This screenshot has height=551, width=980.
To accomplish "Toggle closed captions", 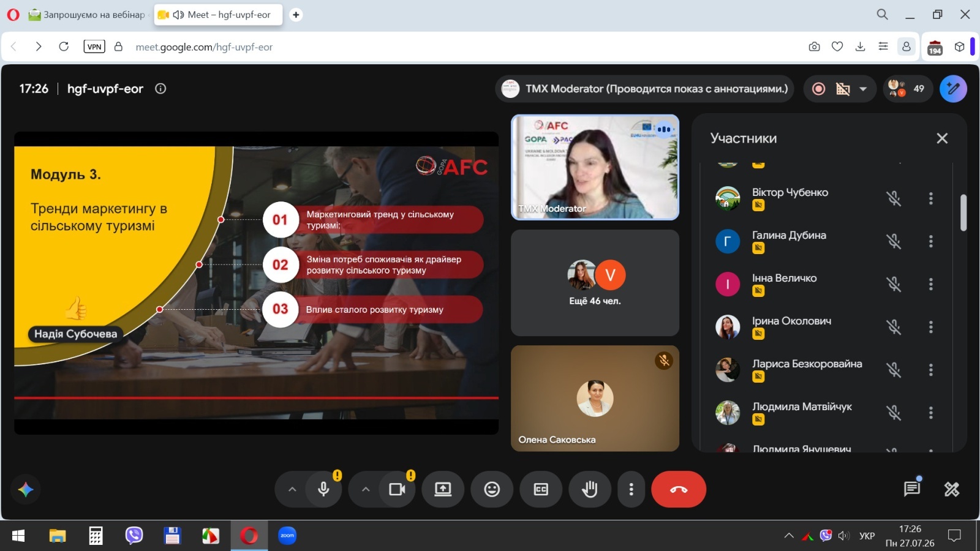I will click(x=541, y=489).
